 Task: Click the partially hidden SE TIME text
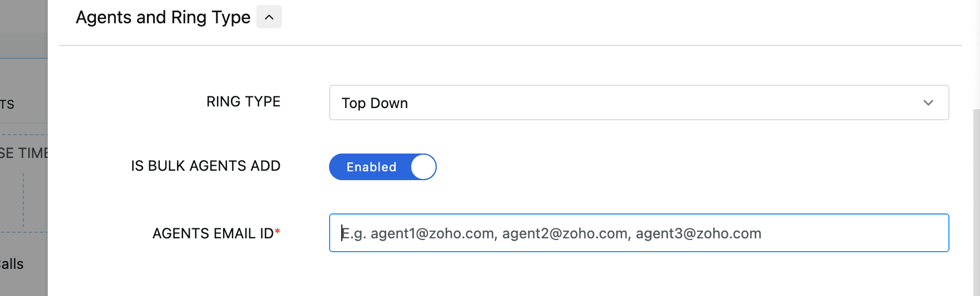23,153
